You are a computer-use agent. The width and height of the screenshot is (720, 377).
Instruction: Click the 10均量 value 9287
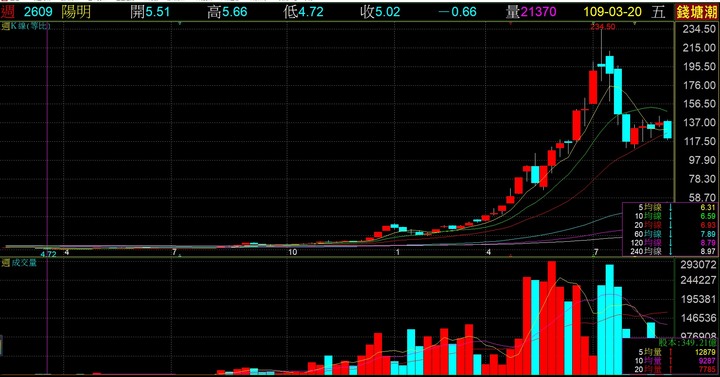point(707,361)
